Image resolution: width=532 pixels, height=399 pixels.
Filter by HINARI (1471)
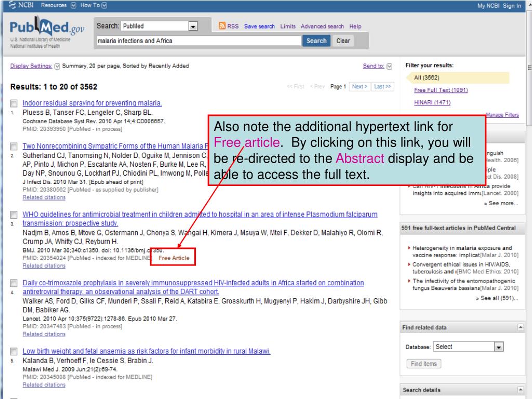click(x=432, y=102)
